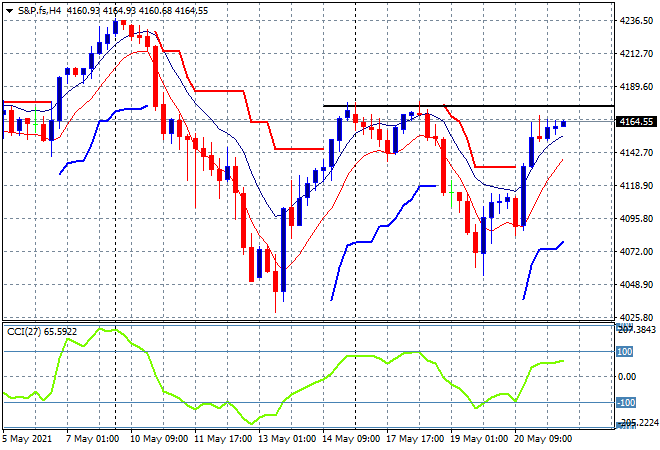Viewport: 660px width, 450px height.
Task: Click the 19 May 01:00 time label
Action: click(479, 439)
